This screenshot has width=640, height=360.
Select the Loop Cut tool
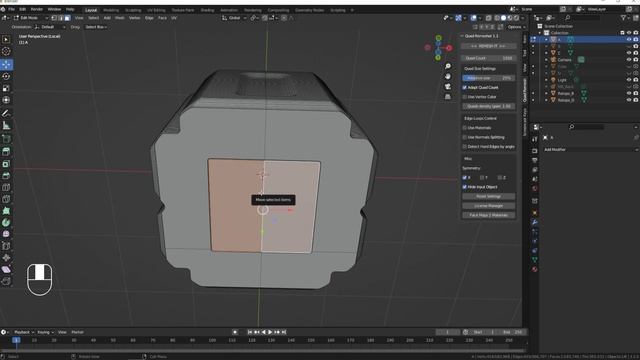point(6,187)
